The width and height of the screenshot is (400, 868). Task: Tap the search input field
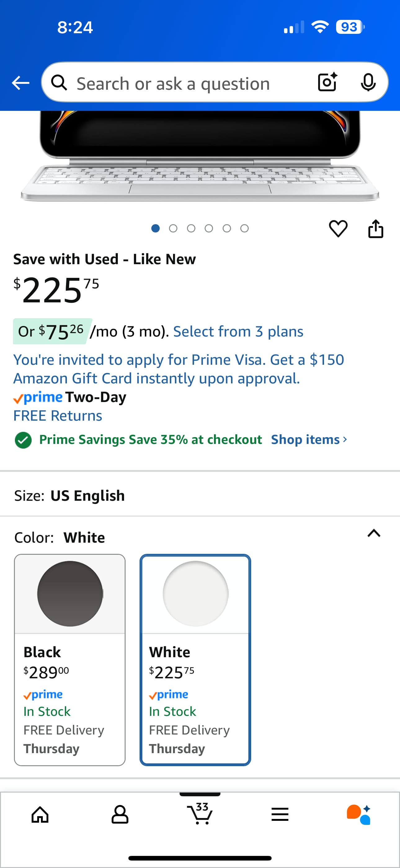[x=189, y=83]
